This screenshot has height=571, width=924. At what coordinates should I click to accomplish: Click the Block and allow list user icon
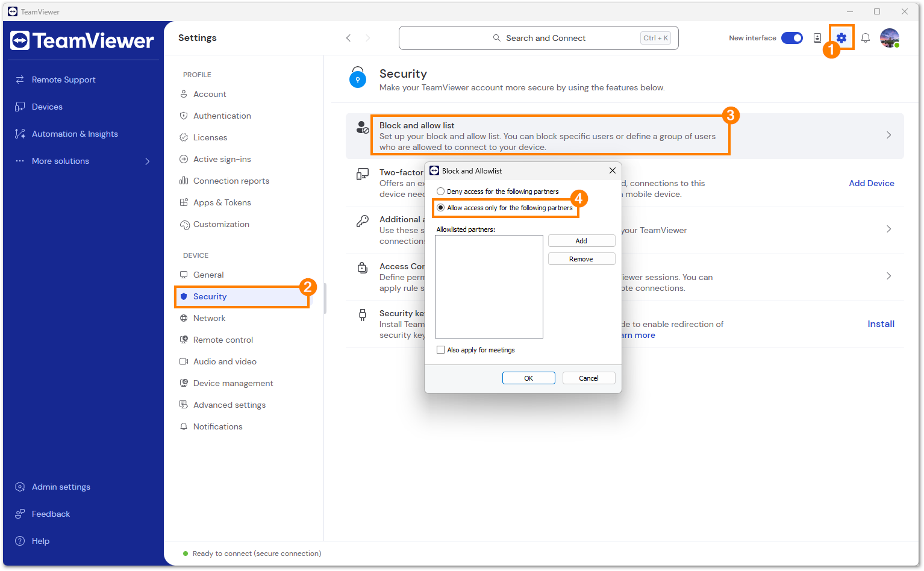(363, 127)
